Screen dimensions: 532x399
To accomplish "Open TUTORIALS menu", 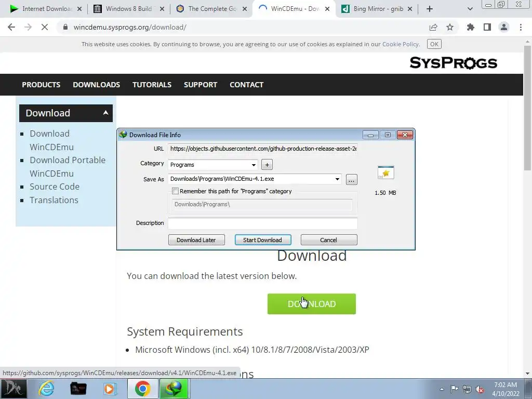I will tap(152, 85).
